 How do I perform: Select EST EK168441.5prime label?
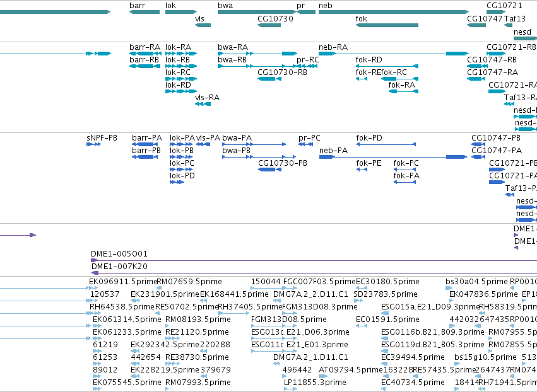[234, 294]
